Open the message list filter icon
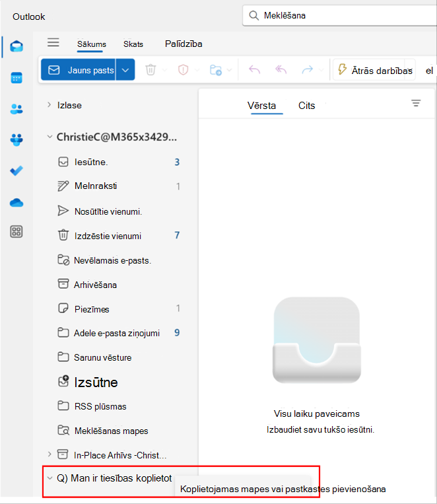The image size is (437, 504). (x=416, y=103)
